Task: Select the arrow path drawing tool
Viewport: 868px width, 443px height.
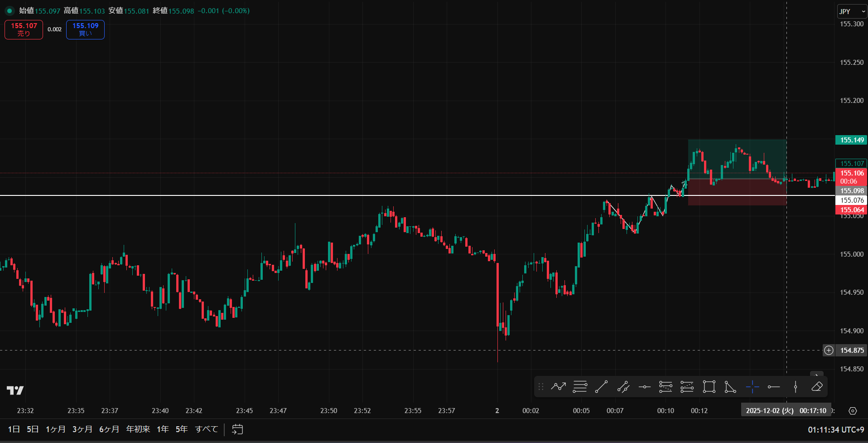Action: click(x=558, y=387)
